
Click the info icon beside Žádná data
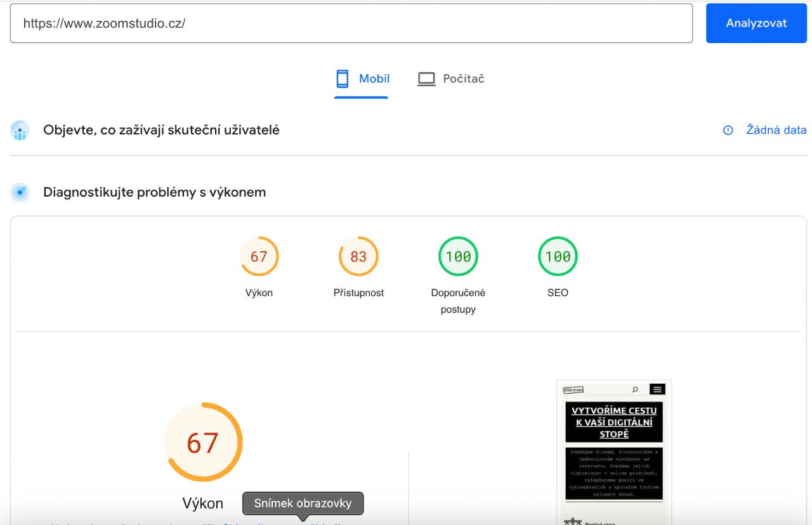[728, 130]
